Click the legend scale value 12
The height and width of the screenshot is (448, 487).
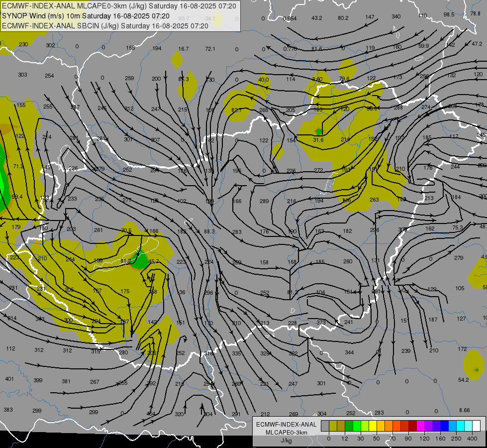click(345, 439)
